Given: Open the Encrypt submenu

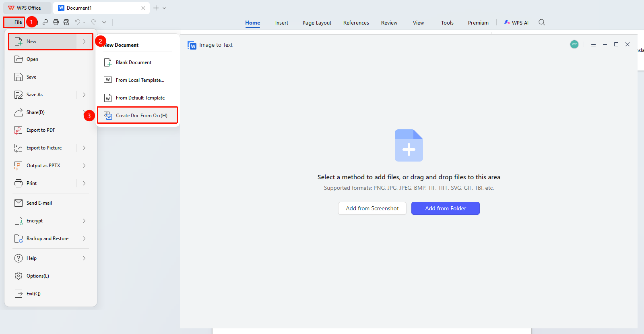Looking at the screenshot, I should coord(51,221).
